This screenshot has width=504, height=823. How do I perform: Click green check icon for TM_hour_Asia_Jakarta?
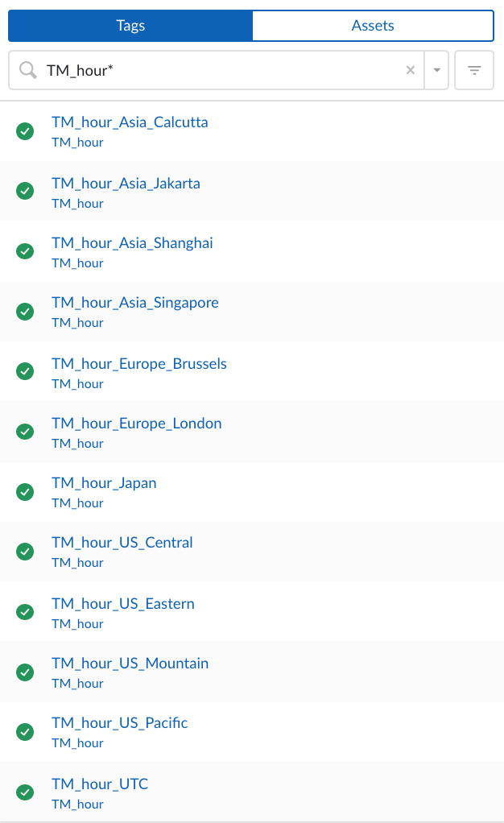(x=25, y=191)
